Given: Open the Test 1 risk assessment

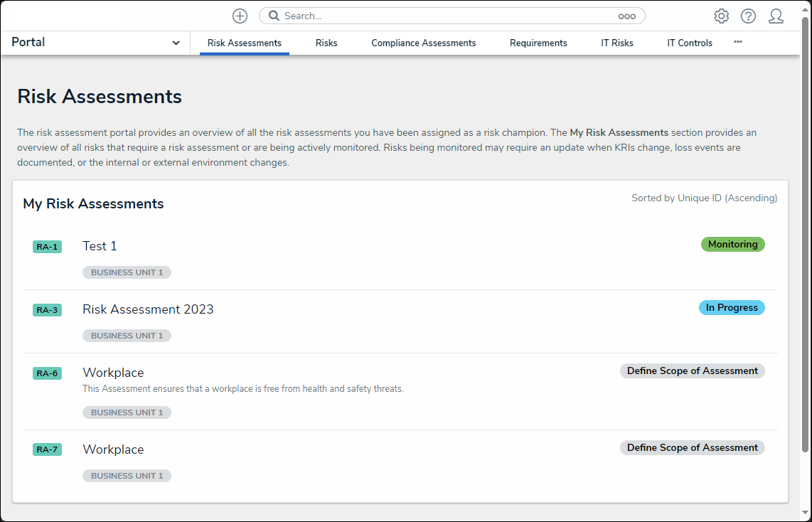Looking at the screenshot, I should click(100, 246).
